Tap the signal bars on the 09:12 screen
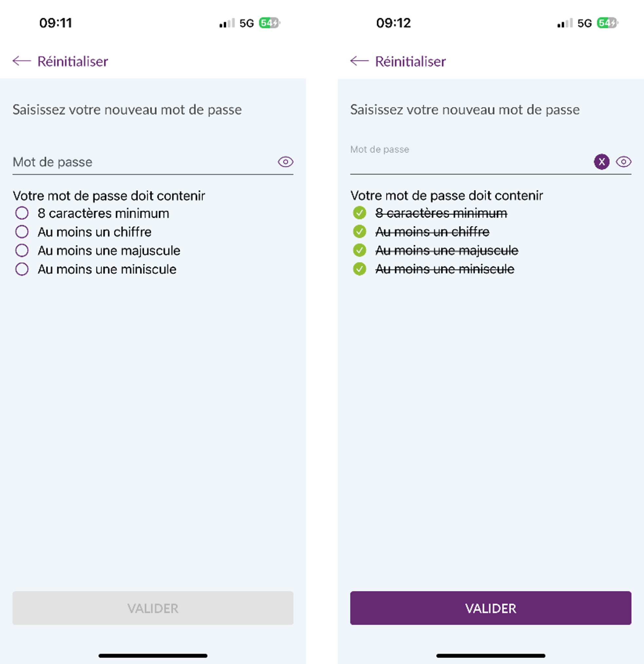Viewport: 644px width, 664px height. click(x=565, y=23)
